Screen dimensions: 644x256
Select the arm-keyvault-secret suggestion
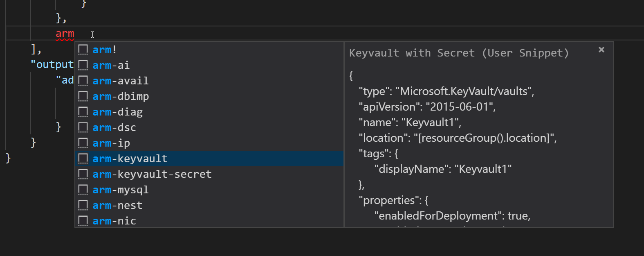[152, 174]
